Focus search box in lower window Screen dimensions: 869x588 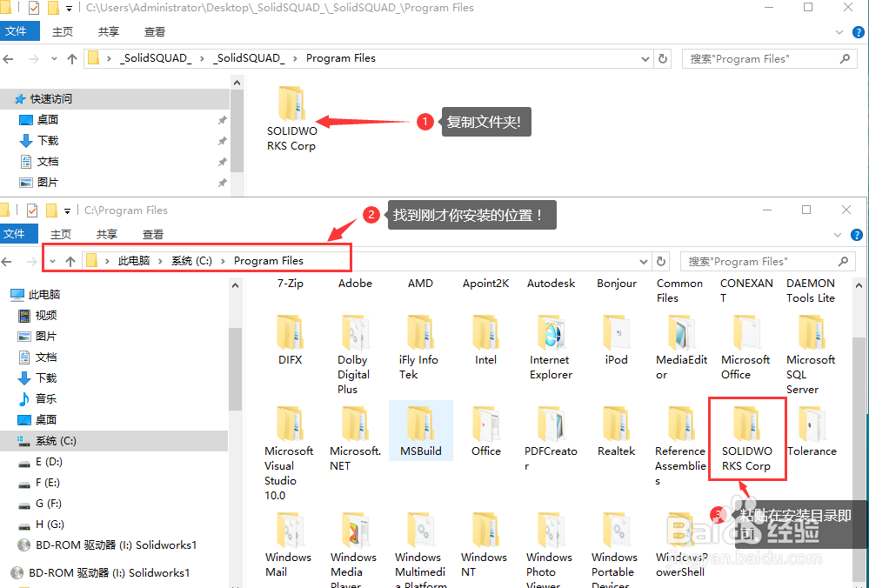pos(768,262)
